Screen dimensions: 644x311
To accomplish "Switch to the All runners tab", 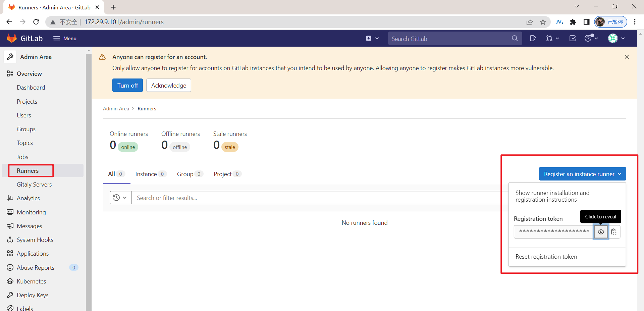I will coord(116,174).
